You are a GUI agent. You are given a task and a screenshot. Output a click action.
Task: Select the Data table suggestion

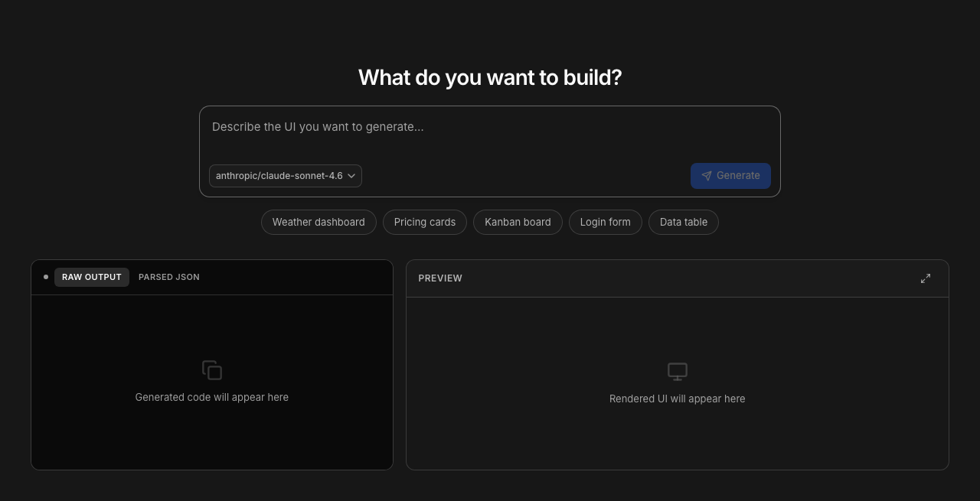[x=684, y=223]
